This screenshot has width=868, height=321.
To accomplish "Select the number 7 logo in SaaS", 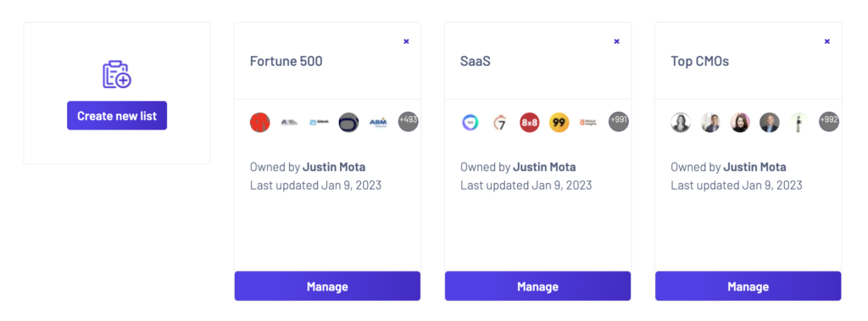I will point(500,122).
